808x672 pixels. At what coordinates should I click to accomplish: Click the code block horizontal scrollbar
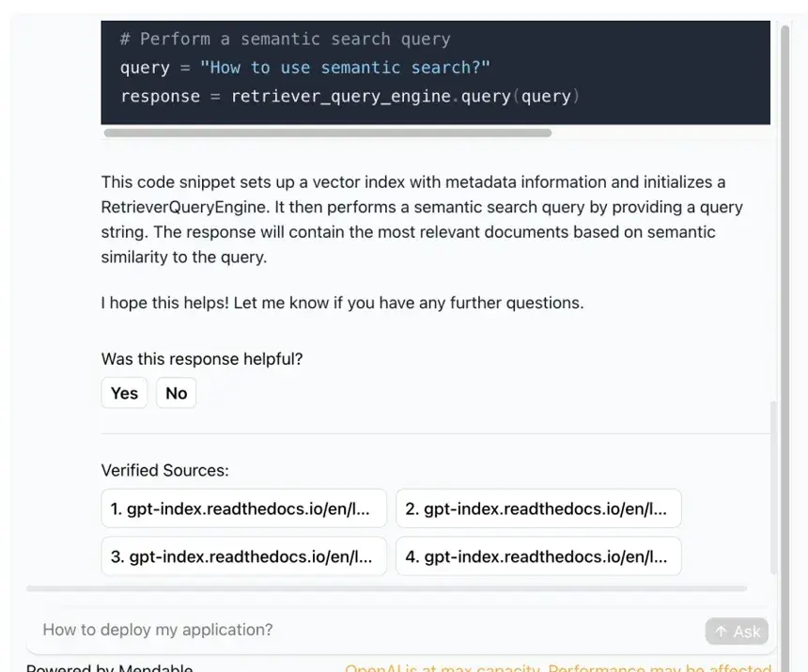(328, 133)
